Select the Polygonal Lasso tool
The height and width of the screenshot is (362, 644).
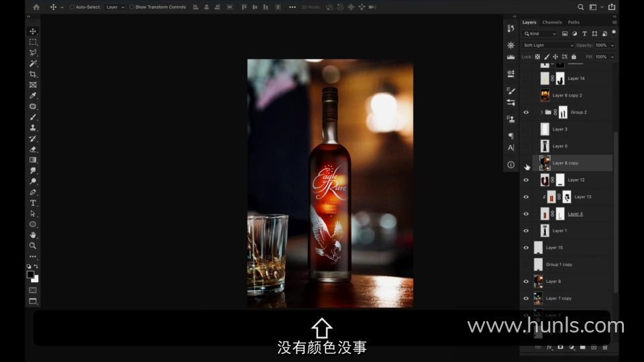[33, 52]
